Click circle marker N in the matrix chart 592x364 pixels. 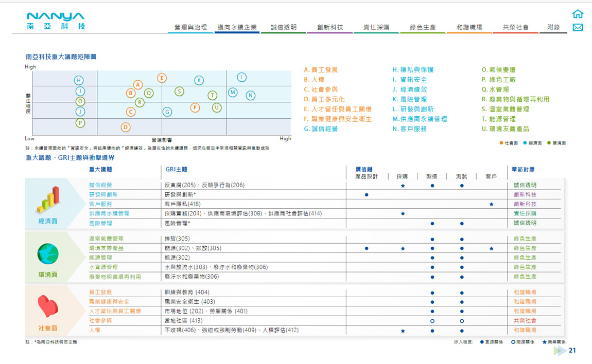251,96
